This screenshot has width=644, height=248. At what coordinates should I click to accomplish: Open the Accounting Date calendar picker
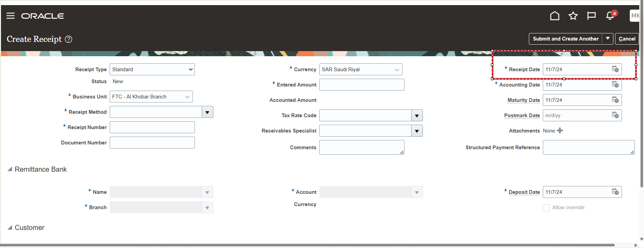[x=615, y=84]
